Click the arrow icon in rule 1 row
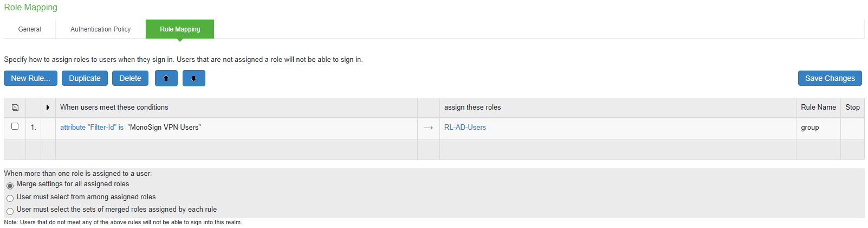This screenshot has height=228, width=868. point(428,128)
